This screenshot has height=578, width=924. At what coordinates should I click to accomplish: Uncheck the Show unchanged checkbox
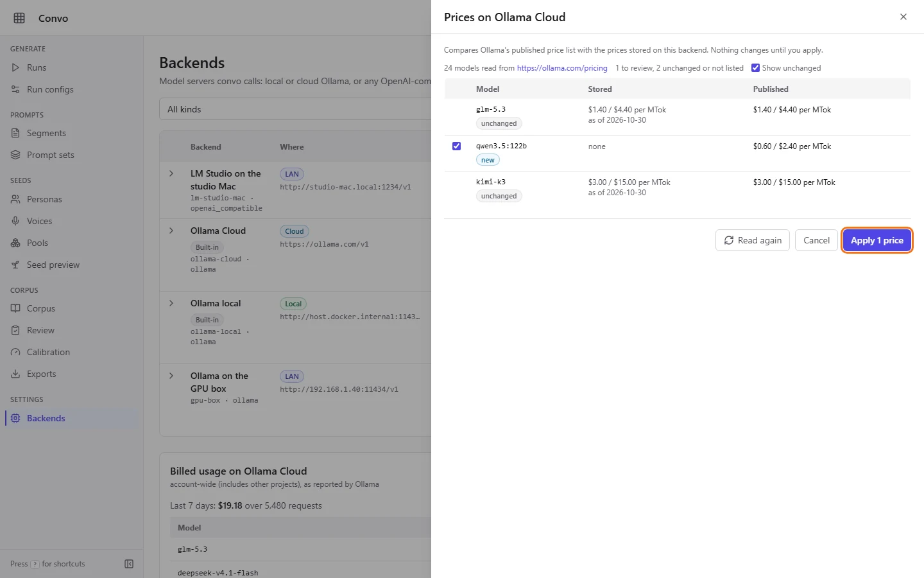(755, 68)
